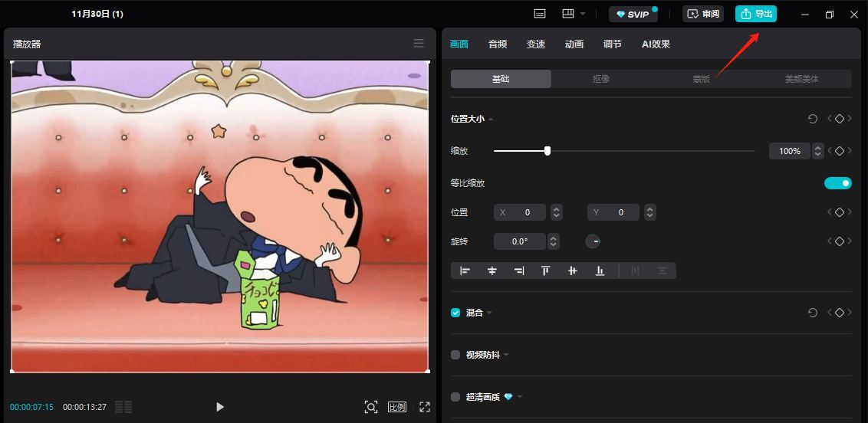868x423 pixels.
Task: Add keyframe for 位置 row
Action: tap(839, 212)
